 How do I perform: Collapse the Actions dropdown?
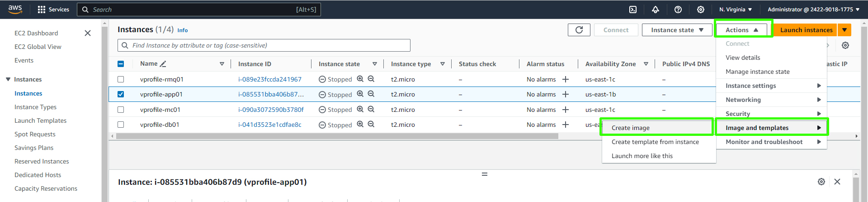point(742,30)
